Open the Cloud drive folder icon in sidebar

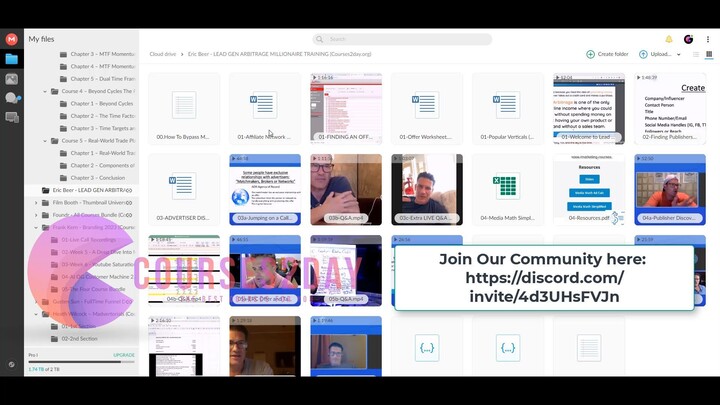pyautogui.click(x=12, y=59)
